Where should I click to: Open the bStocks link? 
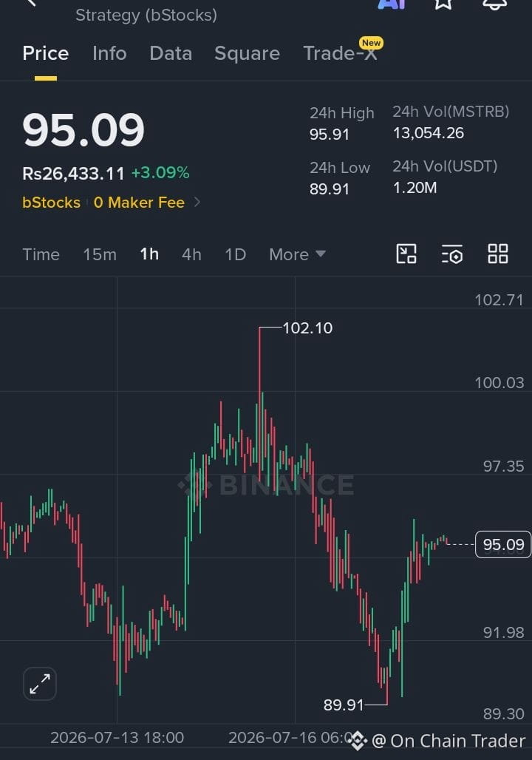click(52, 202)
